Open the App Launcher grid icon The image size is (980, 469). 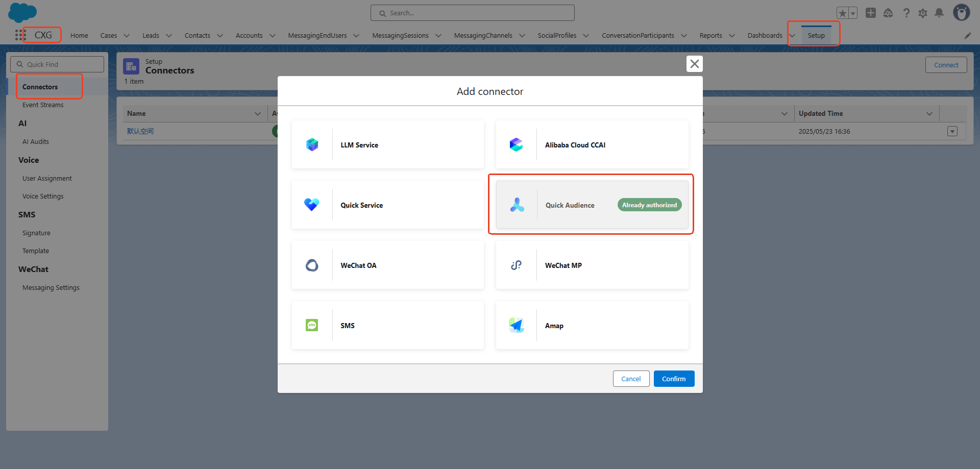20,35
